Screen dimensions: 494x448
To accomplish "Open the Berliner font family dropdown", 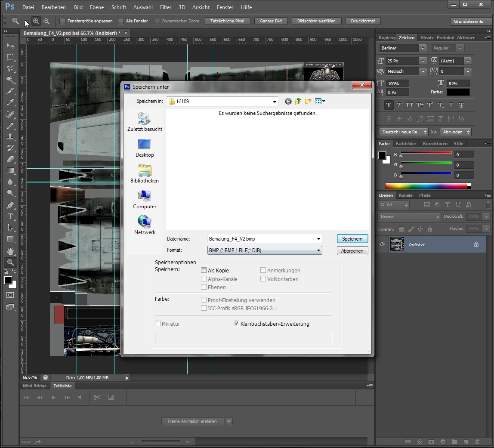I will point(423,48).
